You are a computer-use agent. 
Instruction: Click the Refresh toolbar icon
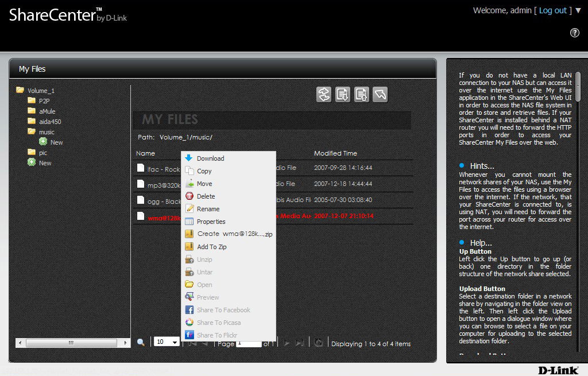tap(324, 95)
